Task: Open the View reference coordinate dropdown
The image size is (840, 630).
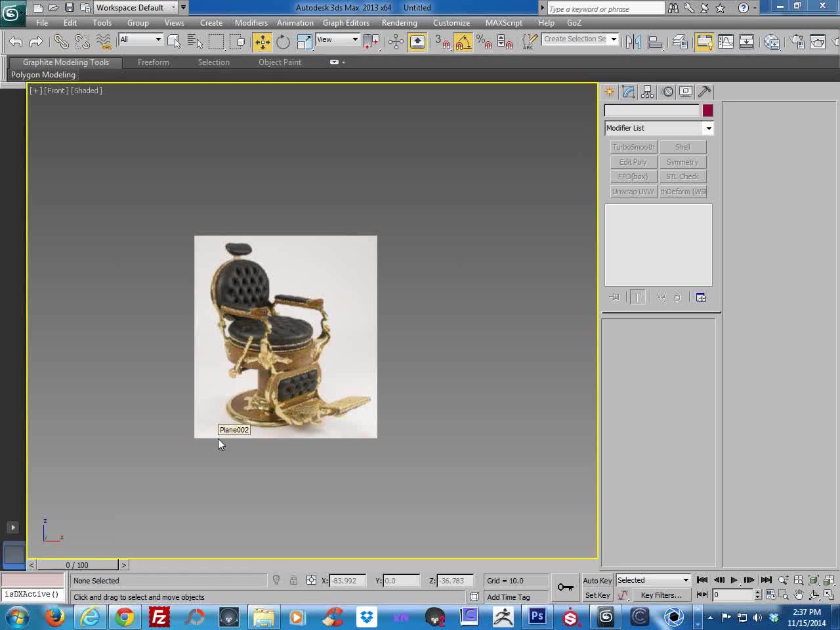Action: (x=338, y=39)
